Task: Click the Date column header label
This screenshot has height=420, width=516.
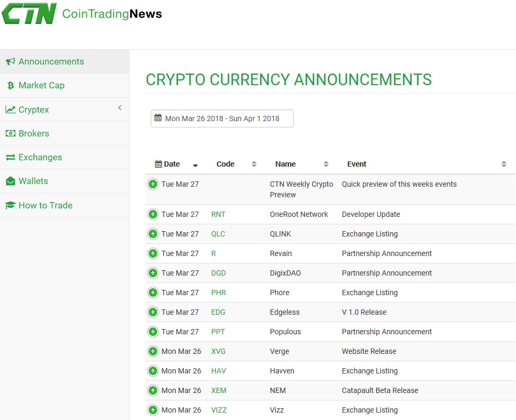Action: pos(172,164)
